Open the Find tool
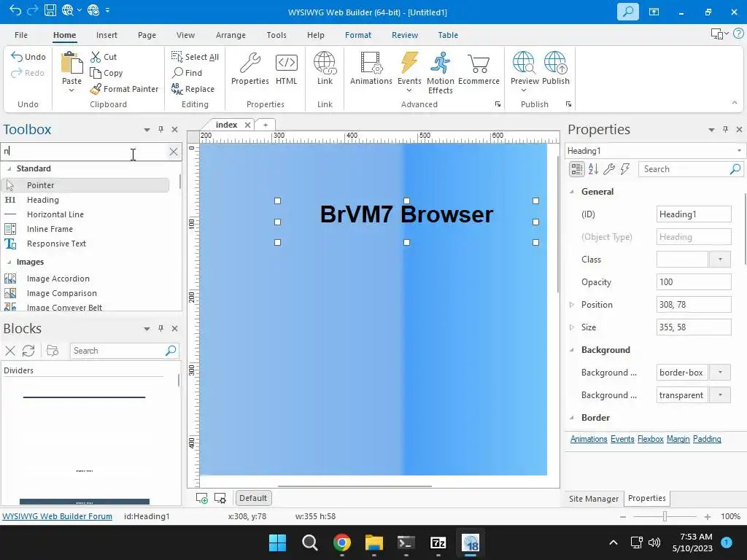This screenshot has height=560, width=747. pos(187,73)
